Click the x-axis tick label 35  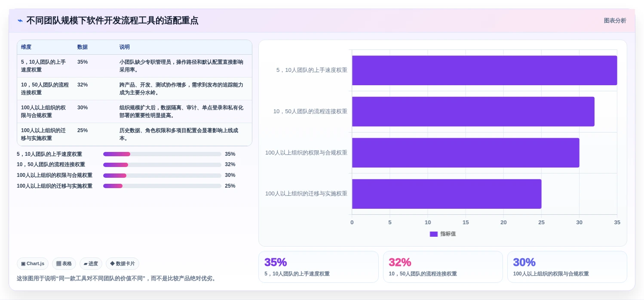click(617, 223)
